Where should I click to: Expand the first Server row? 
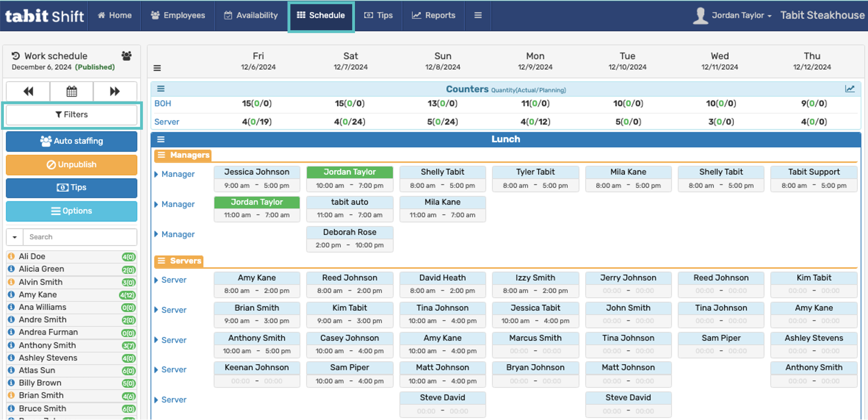pyautogui.click(x=156, y=280)
